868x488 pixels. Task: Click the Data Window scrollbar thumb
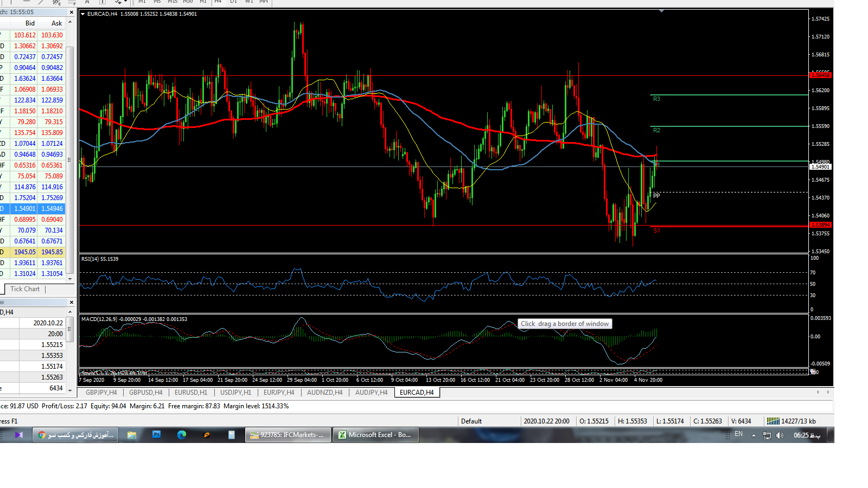click(70, 329)
